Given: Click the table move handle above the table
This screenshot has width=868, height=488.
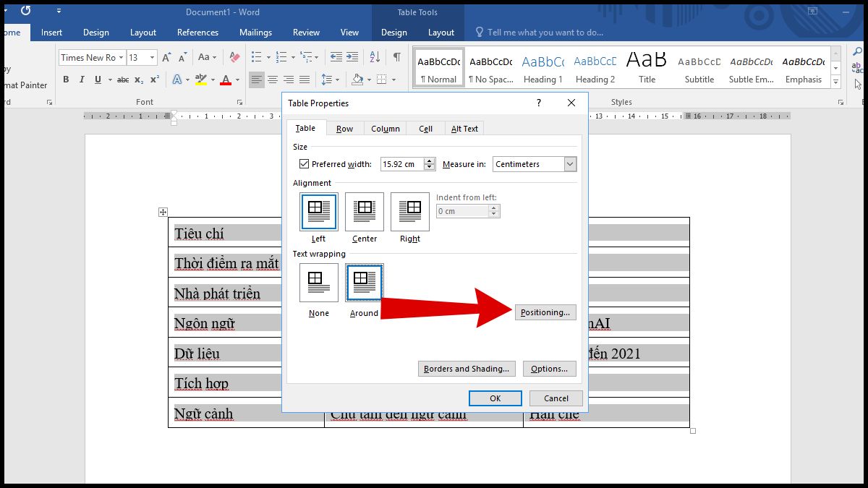Looking at the screenshot, I should [x=163, y=212].
